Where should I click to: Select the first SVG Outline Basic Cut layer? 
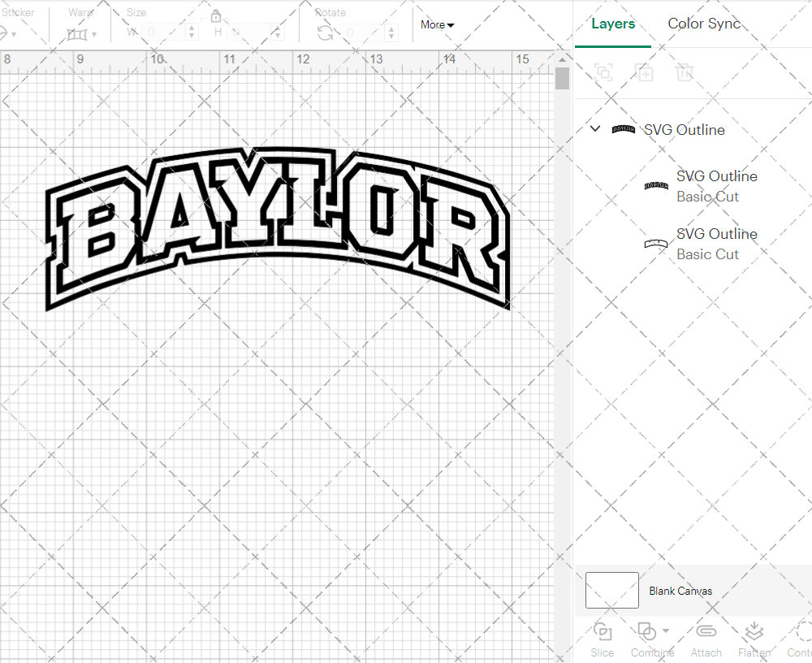point(717,186)
